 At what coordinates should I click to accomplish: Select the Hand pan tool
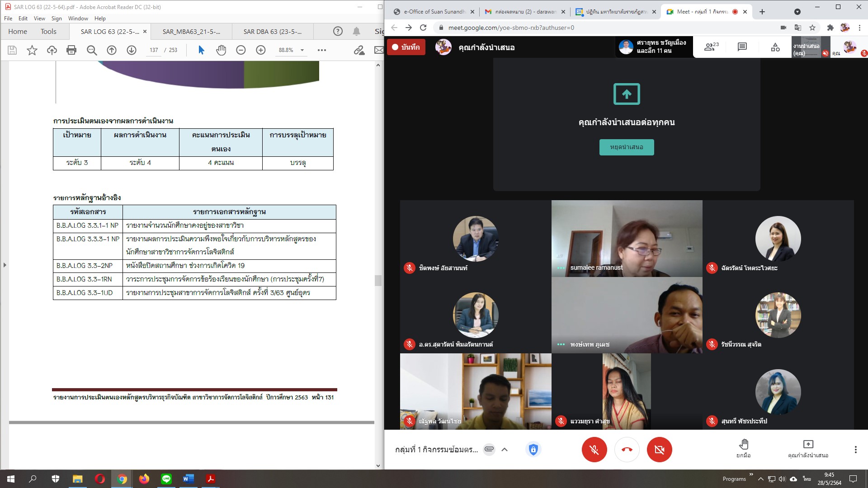pyautogui.click(x=221, y=50)
